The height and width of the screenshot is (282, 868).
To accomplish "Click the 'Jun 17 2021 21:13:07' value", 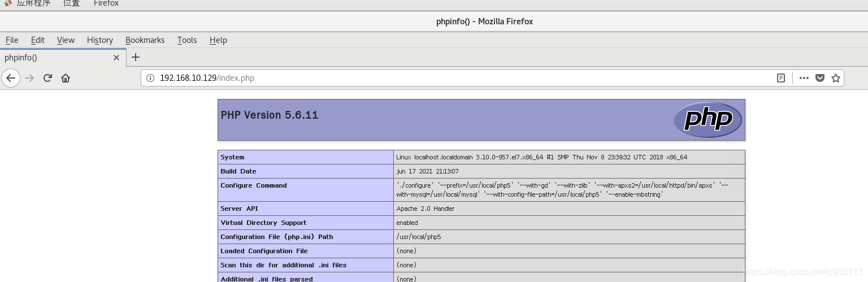I will click(x=427, y=171).
